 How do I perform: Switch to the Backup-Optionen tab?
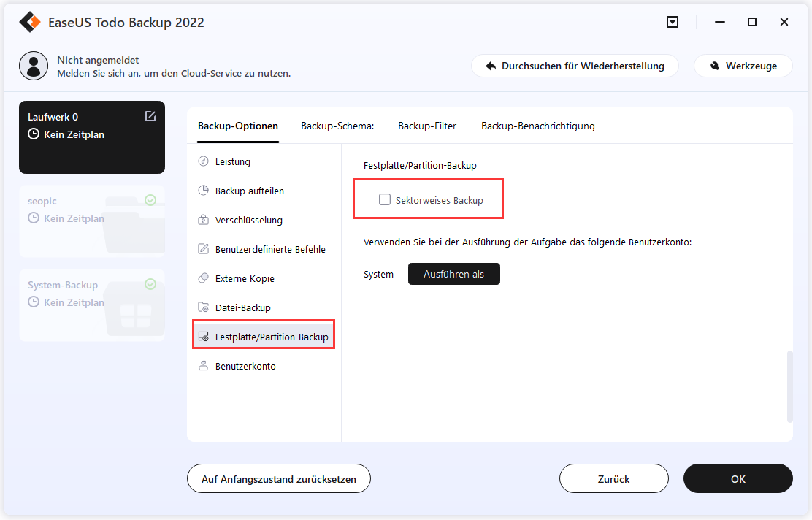(x=238, y=126)
